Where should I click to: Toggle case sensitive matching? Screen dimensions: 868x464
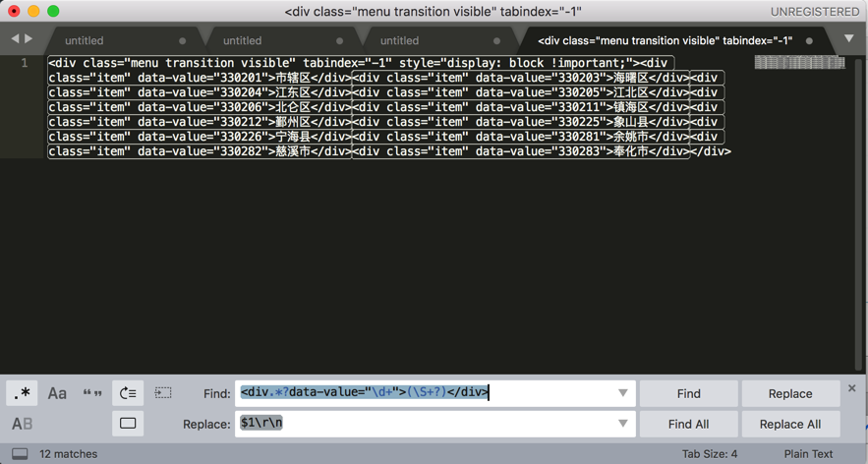(57, 393)
